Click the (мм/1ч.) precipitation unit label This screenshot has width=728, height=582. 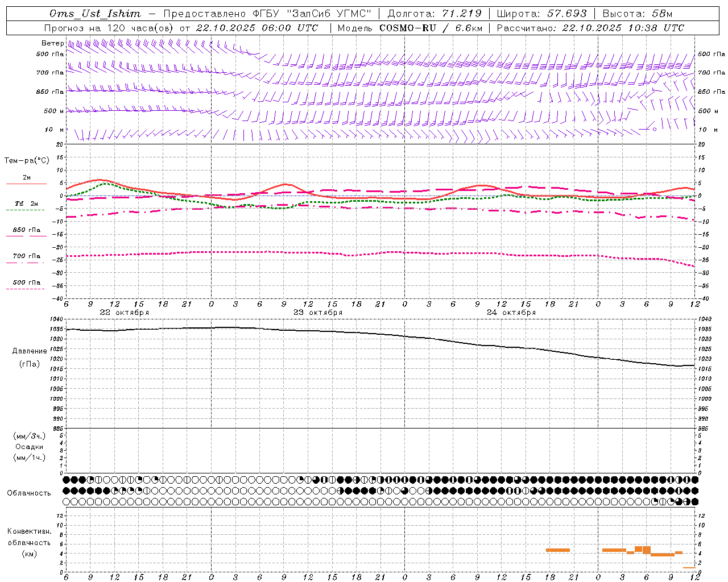pyautogui.click(x=30, y=458)
